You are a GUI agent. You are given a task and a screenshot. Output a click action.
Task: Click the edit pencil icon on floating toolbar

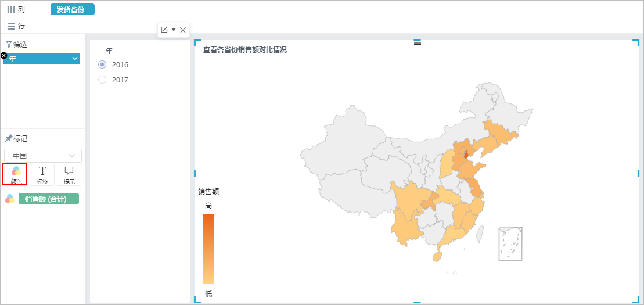tap(164, 30)
